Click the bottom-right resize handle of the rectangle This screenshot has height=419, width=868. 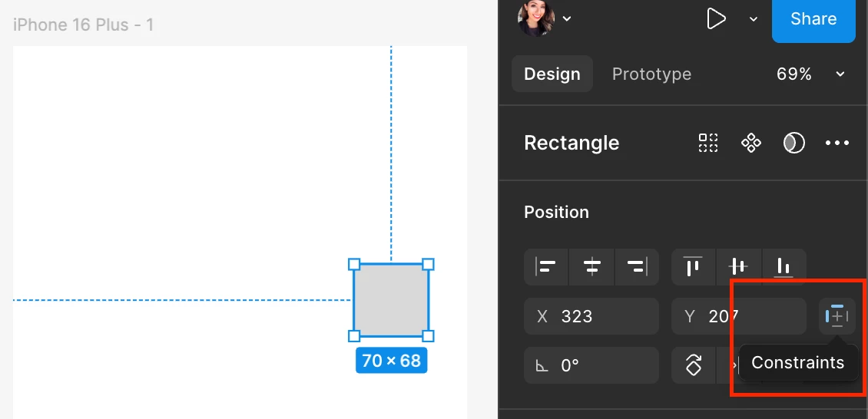tap(428, 336)
